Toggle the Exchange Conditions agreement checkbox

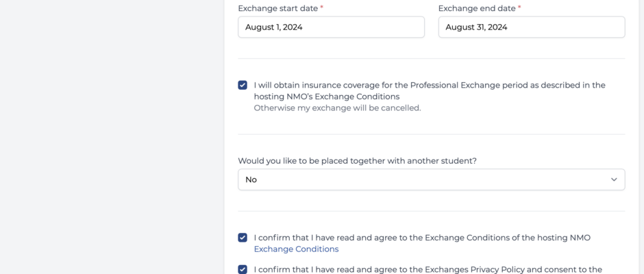pyautogui.click(x=243, y=238)
